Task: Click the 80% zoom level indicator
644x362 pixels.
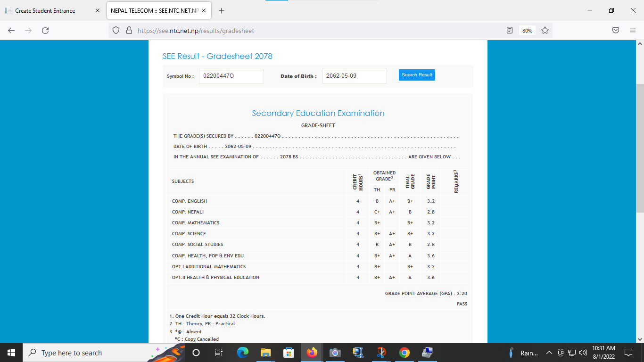Action: (x=527, y=31)
